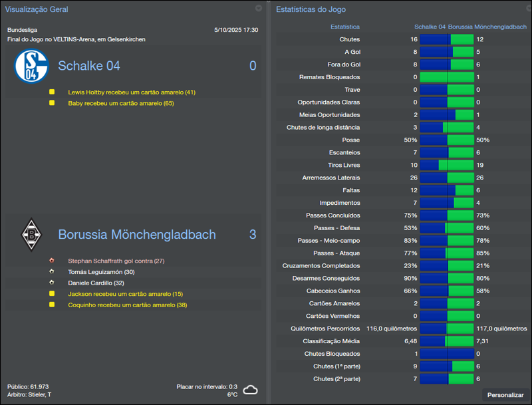The image size is (532, 405).
Task: Open the Visualização Geral panel settings gear
Action: 259,9
